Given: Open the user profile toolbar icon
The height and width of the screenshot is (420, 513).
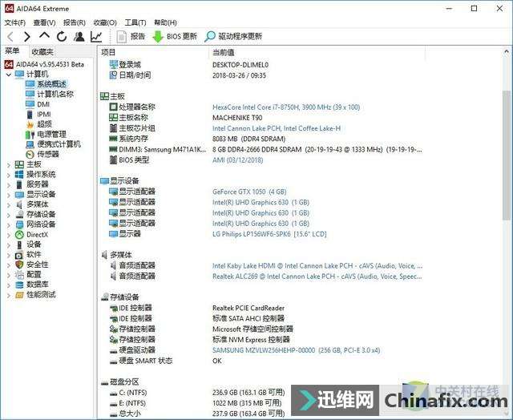Looking at the screenshot, I should [79, 37].
